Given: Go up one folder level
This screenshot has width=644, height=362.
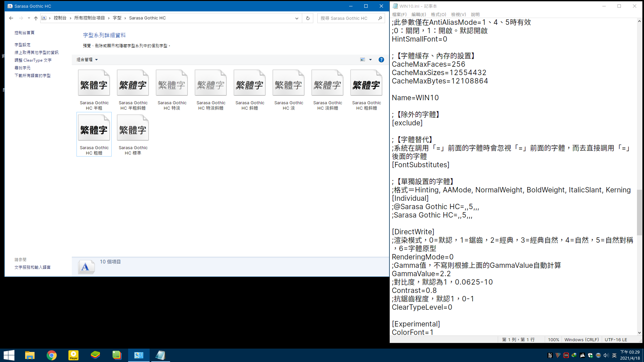Looking at the screenshot, I should coord(36,18).
